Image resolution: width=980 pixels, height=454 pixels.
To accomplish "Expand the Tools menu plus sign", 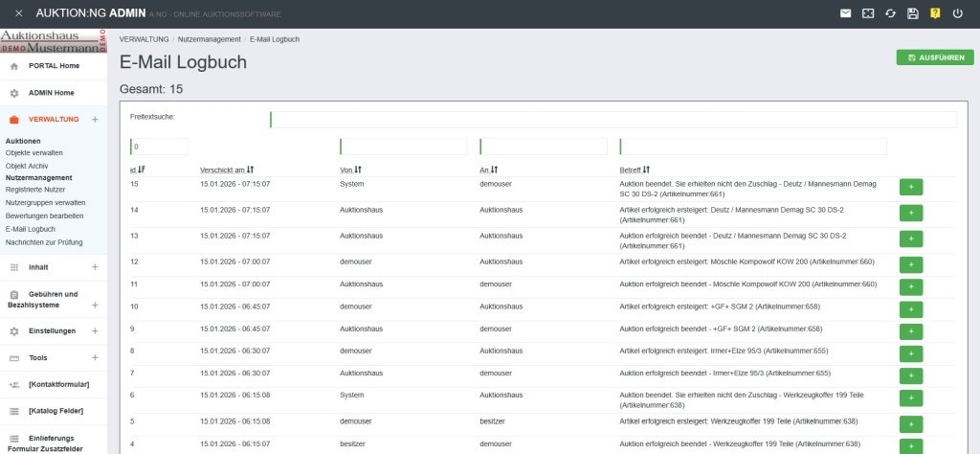I will click(95, 357).
